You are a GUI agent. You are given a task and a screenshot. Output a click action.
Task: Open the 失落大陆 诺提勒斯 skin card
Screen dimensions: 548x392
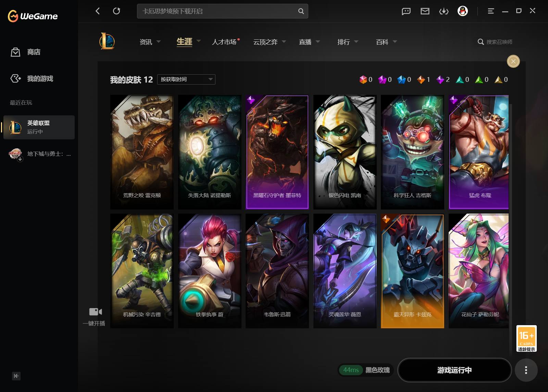tap(210, 152)
